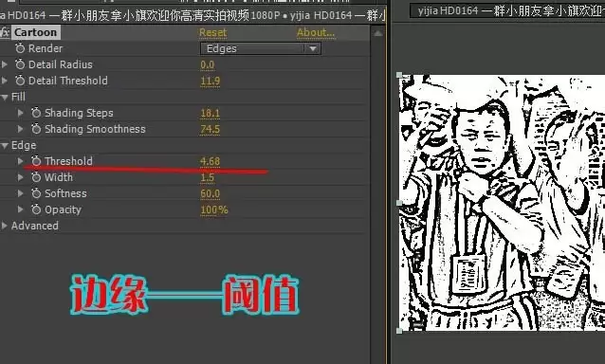The width and height of the screenshot is (605, 364).
Task: Toggle the Shading Smoothness stopwatch
Action: 36,129
